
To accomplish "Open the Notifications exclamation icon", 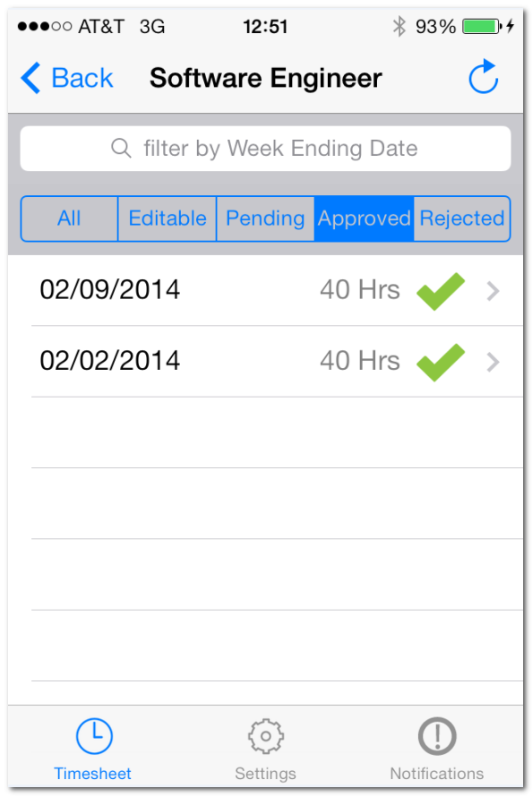I will (437, 736).
